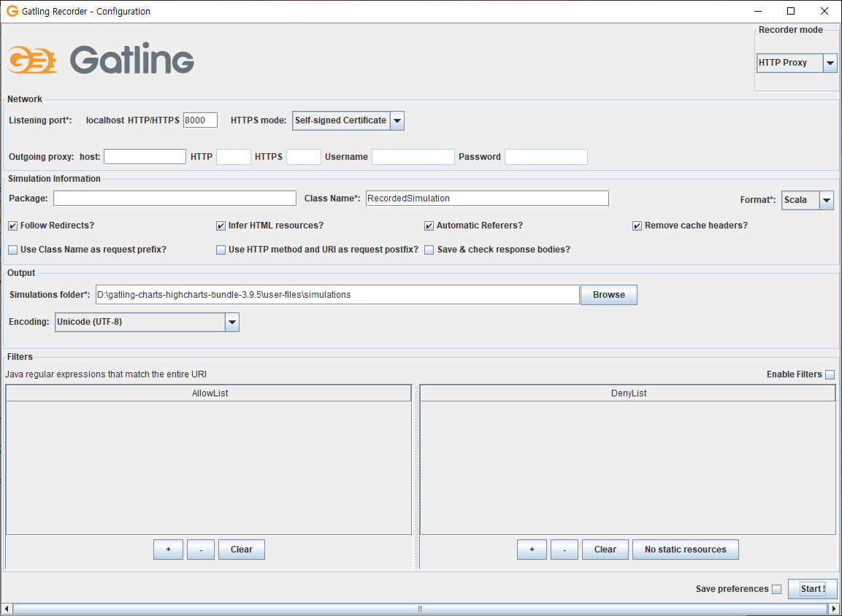Add an AllowList entry with plus button
842x616 pixels.
[168, 550]
